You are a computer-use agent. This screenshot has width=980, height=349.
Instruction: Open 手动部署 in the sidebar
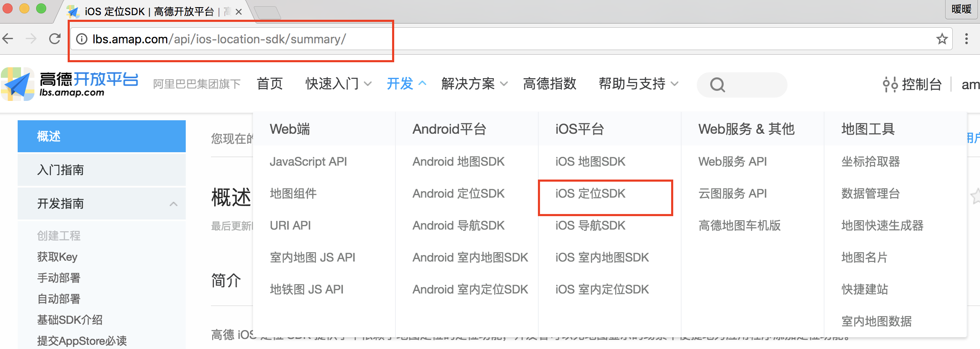coord(59,278)
